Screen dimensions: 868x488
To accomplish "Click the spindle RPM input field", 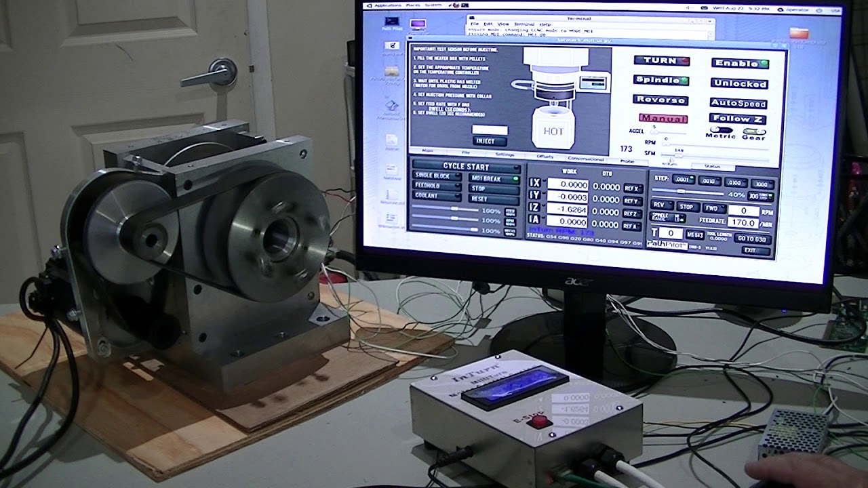I will [744, 211].
